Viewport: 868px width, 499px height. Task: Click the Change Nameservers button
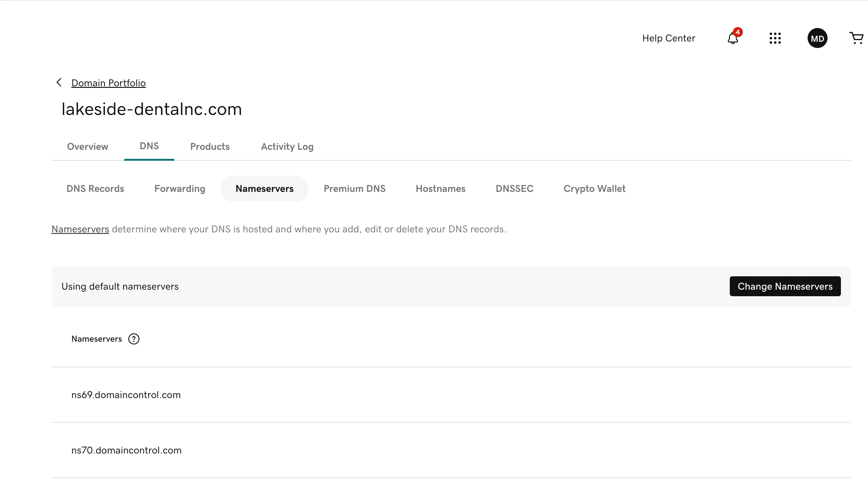coord(785,286)
